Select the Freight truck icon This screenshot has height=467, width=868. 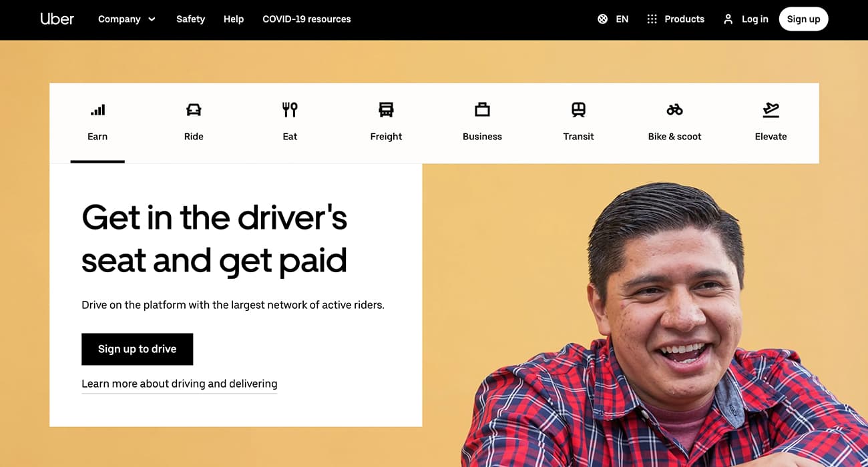coord(386,109)
